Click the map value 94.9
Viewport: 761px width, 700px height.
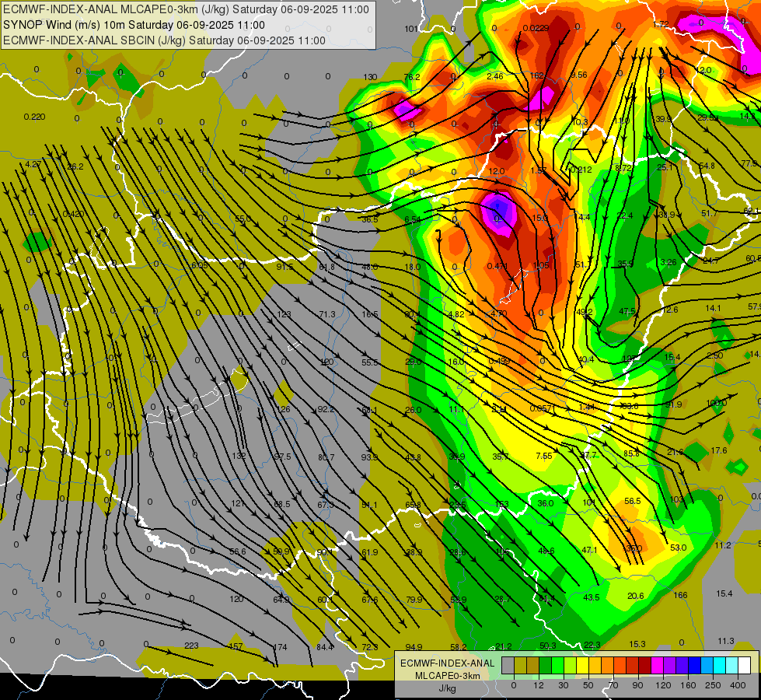414,646
